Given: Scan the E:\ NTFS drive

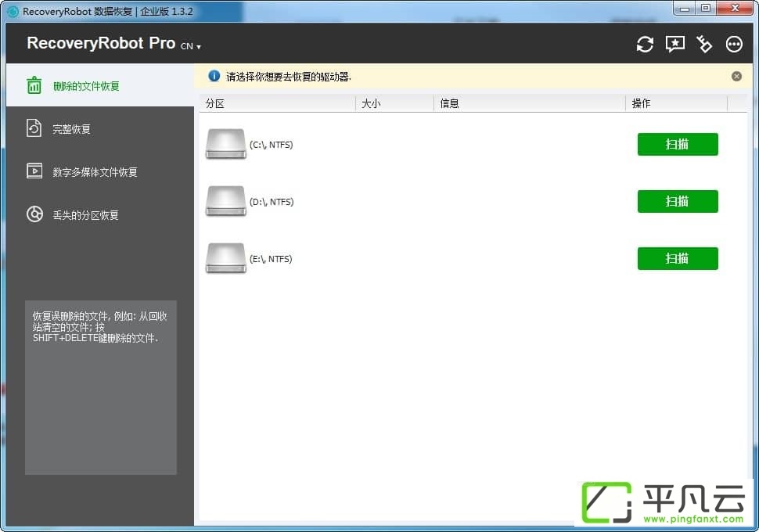Looking at the screenshot, I should coord(678,258).
